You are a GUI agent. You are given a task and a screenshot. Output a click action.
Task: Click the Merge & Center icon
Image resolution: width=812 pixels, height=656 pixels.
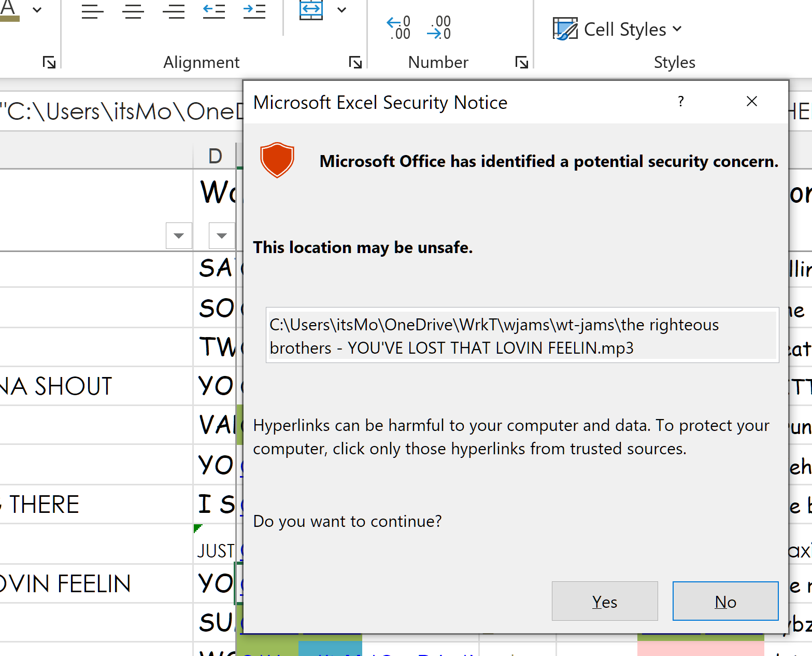311,10
